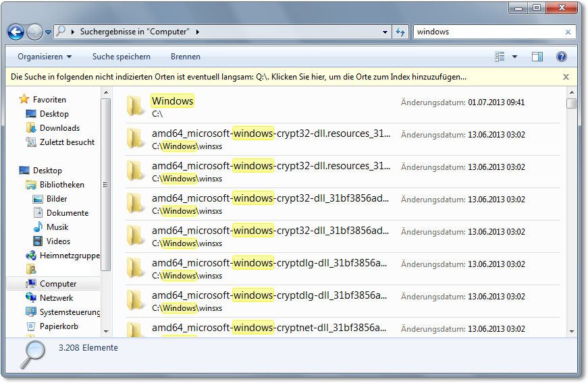Open the view options dropdown arrow

(x=514, y=57)
